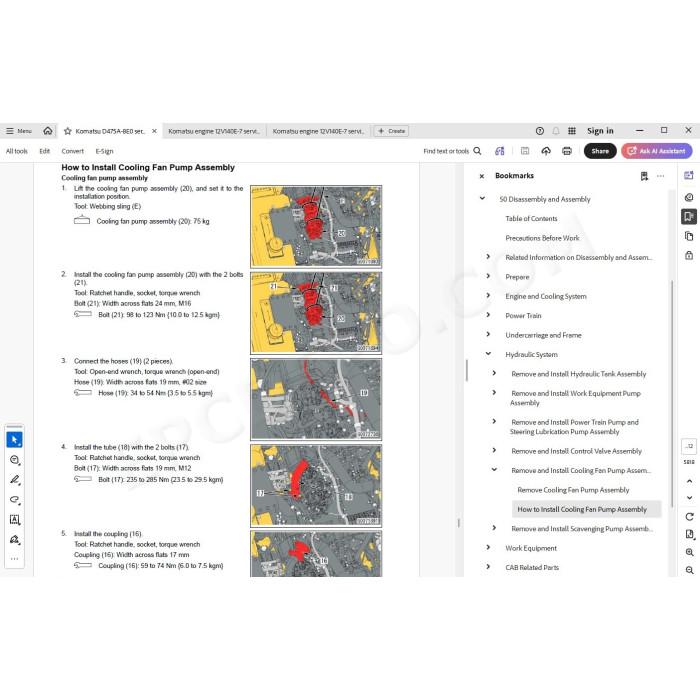The width and height of the screenshot is (700, 700).
Task: Go to next page down arrow
Action: point(689,497)
